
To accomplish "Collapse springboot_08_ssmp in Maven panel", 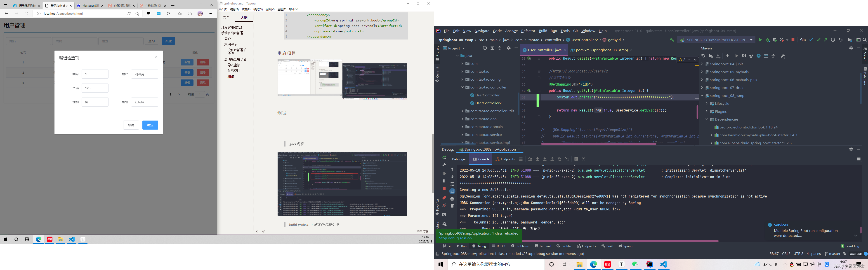I will coord(702,96).
